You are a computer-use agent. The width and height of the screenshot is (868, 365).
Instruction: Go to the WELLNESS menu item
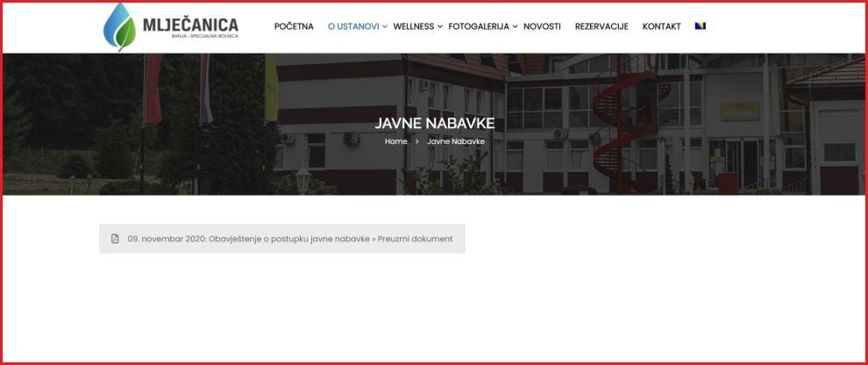click(413, 26)
